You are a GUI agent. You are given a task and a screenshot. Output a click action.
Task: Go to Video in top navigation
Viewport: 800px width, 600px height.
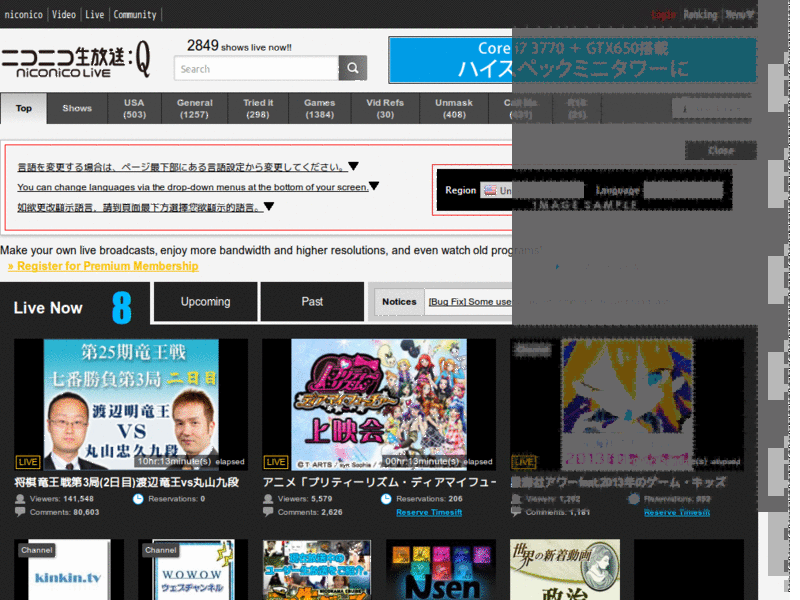64,14
